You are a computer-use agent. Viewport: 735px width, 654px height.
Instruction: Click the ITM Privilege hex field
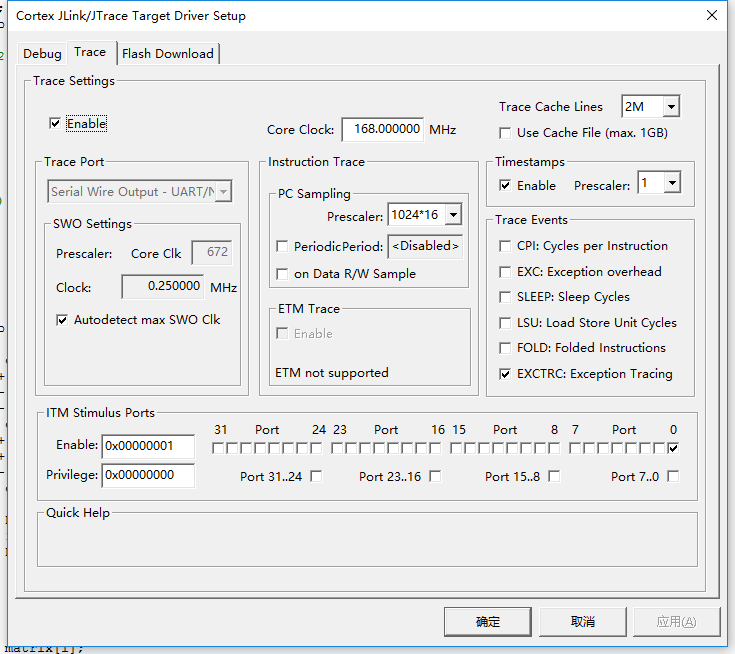click(148, 475)
